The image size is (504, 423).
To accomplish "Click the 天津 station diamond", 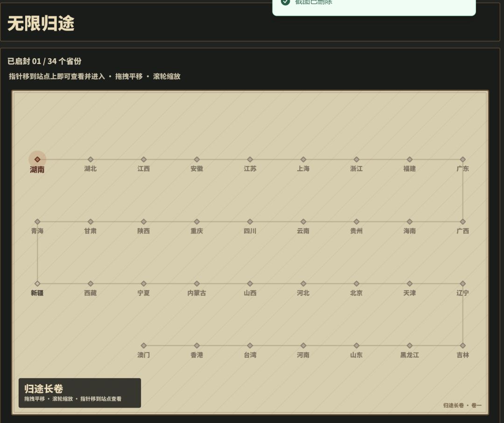I will 410,284.
